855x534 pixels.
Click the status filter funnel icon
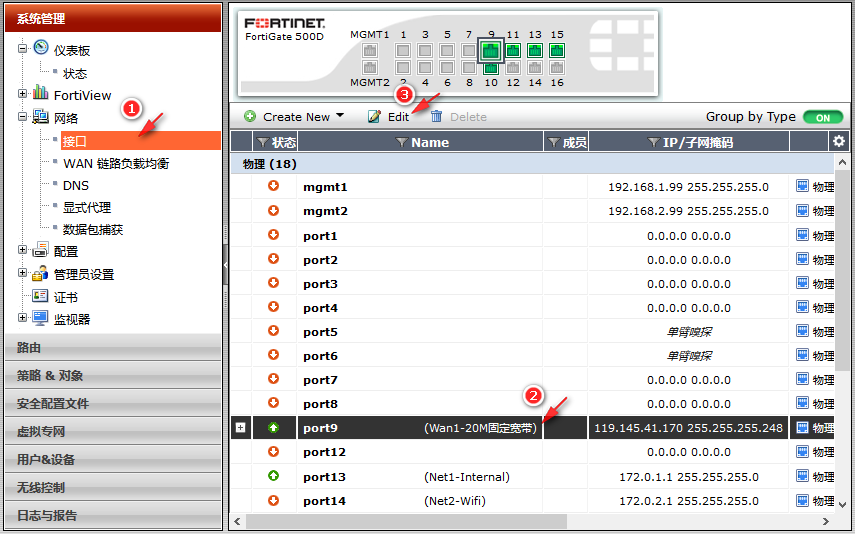coord(263,142)
